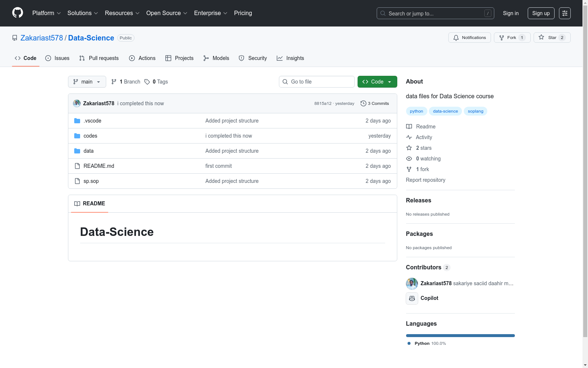
Task: Click the soplang topic tag
Action: (x=476, y=111)
